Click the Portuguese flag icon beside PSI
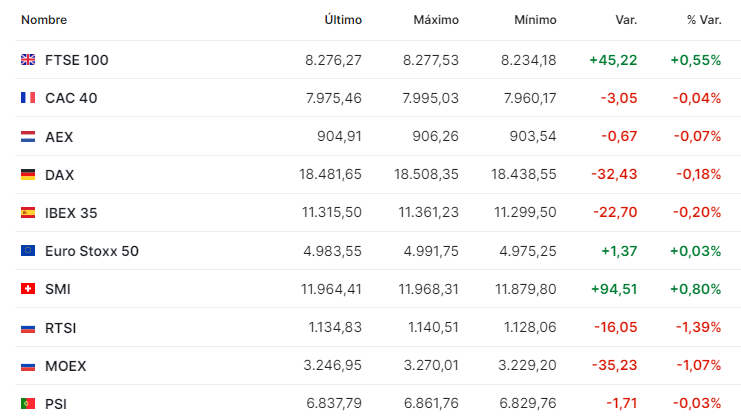 [28, 403]
